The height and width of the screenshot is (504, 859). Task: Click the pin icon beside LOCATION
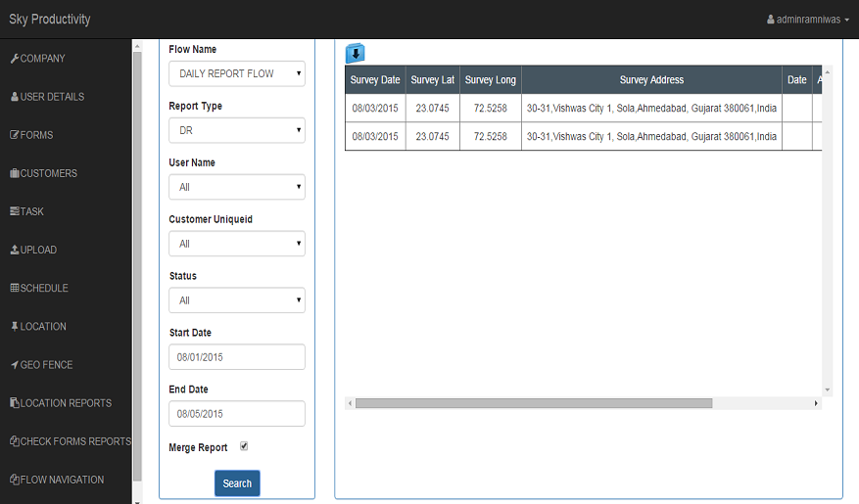(x=15, y=326)
